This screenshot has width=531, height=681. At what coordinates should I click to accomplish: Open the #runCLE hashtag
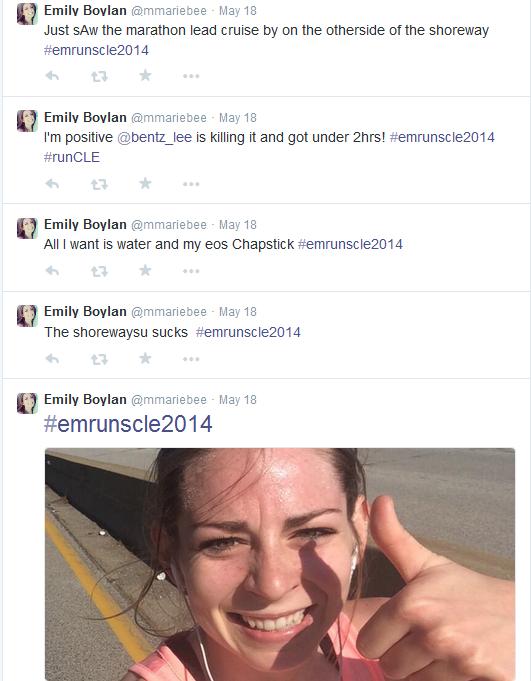click(x=72, y=157)
